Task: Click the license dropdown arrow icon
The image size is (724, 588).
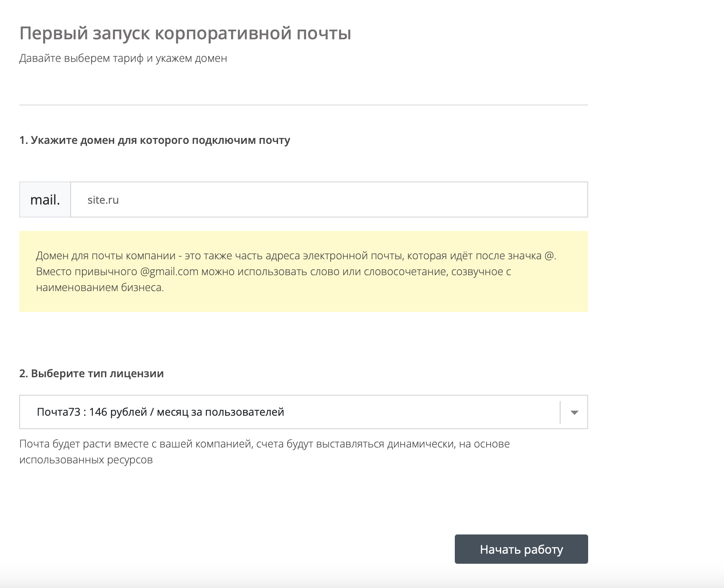Action: [x=574, y=412]
